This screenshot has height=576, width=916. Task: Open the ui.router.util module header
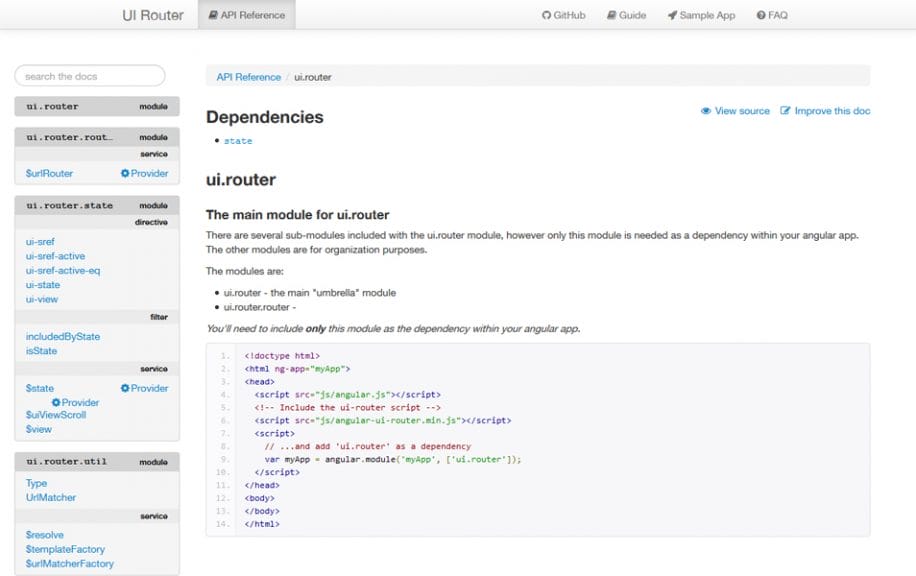(66, 462)
